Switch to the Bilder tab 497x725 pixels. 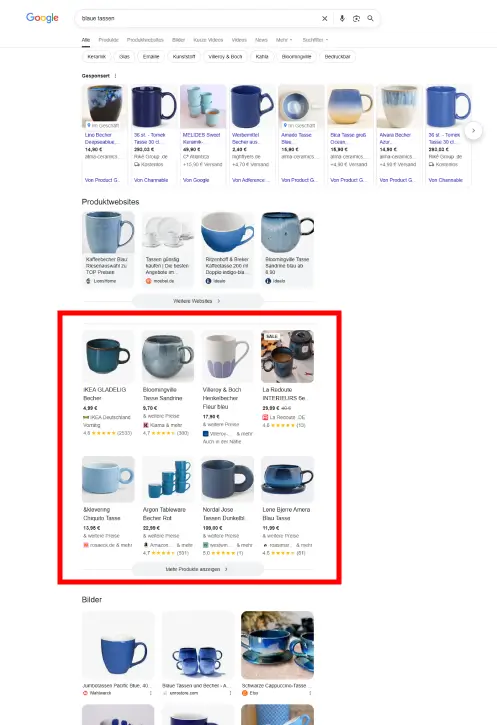(178, 40)
